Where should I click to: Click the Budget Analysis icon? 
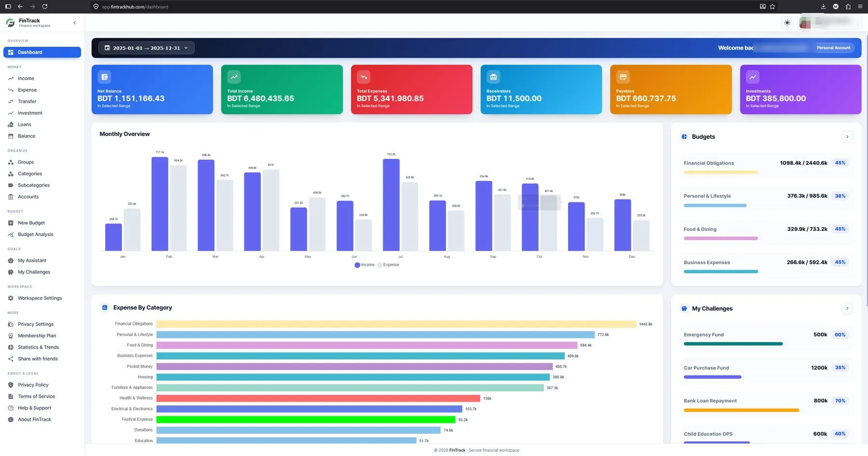tap(11, 234)
